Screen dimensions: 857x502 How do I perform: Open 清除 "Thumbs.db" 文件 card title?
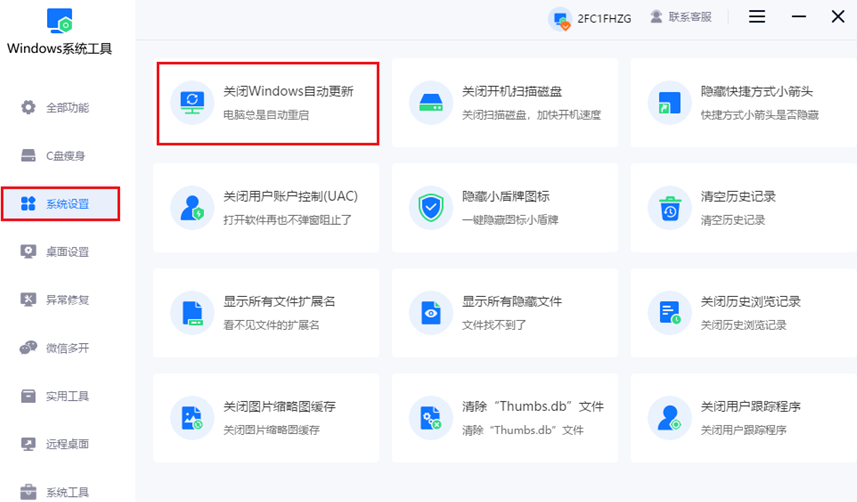533,406
